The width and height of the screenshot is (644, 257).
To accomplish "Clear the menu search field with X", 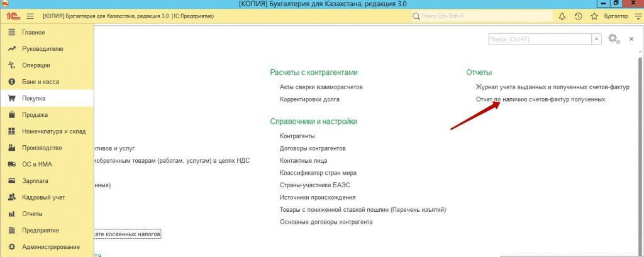I will tap(596, 40).
